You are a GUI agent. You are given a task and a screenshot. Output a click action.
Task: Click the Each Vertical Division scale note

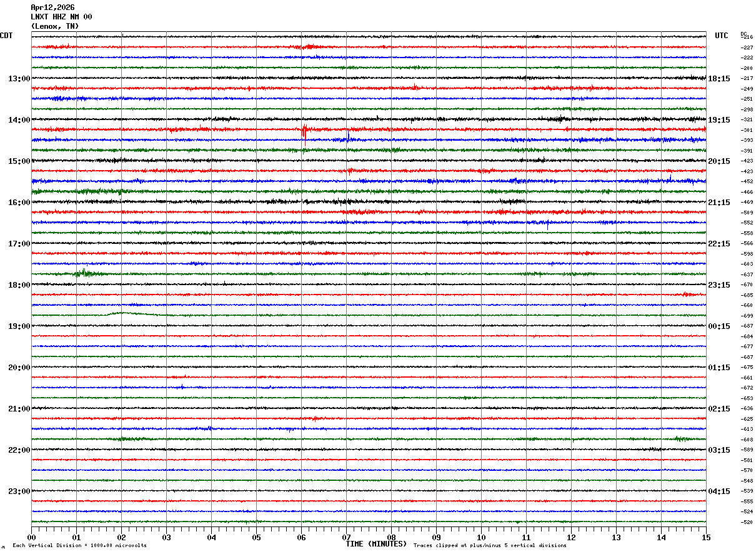(79, 546)
